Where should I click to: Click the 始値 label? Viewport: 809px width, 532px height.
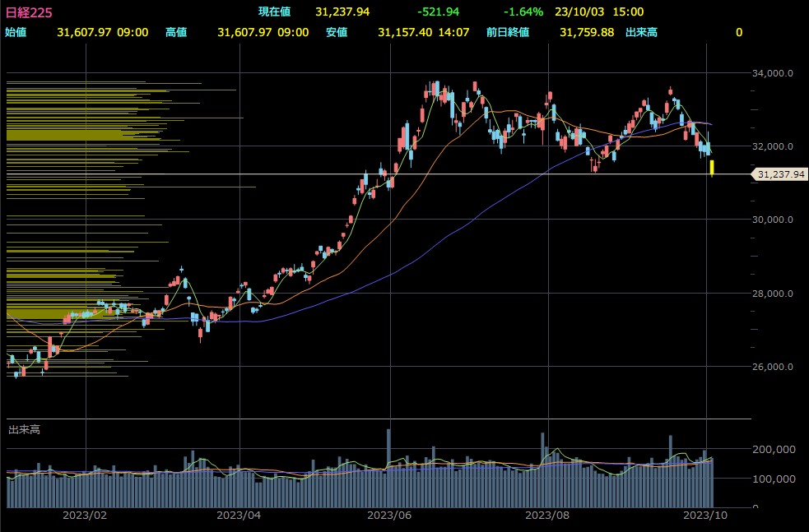tap(16, 32)
